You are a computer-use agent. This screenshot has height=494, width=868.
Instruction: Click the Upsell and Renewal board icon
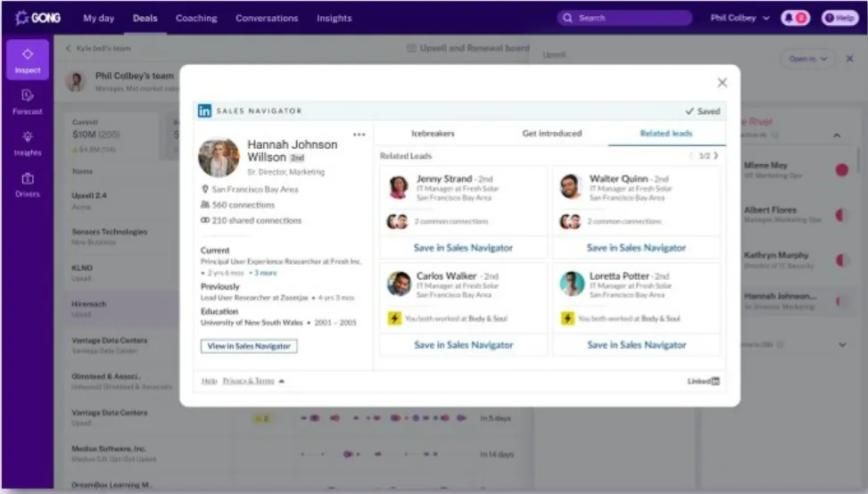click(411, 48)
